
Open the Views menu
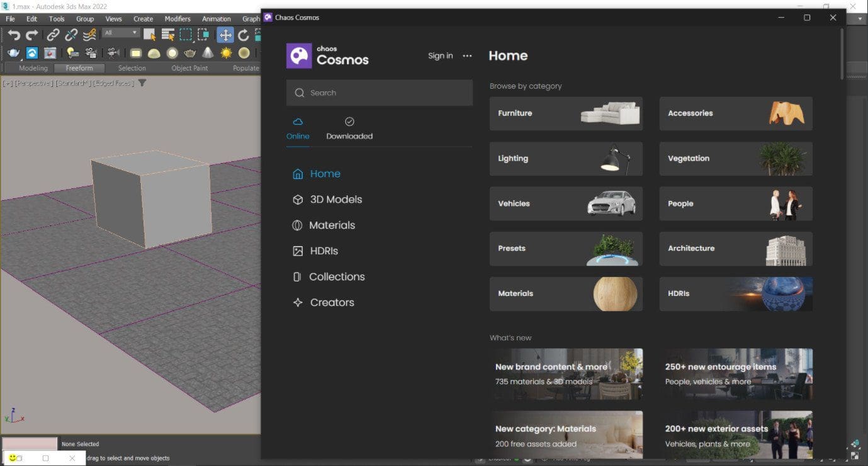114,19
